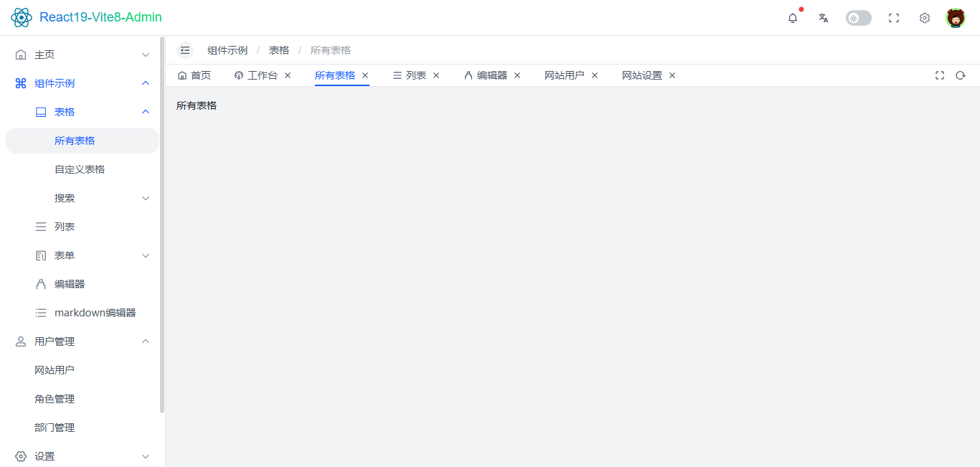The height and width of the screenshot is (467, 980).
Task: Select 所有表格 in the sidebar
Action: [83, 141]
